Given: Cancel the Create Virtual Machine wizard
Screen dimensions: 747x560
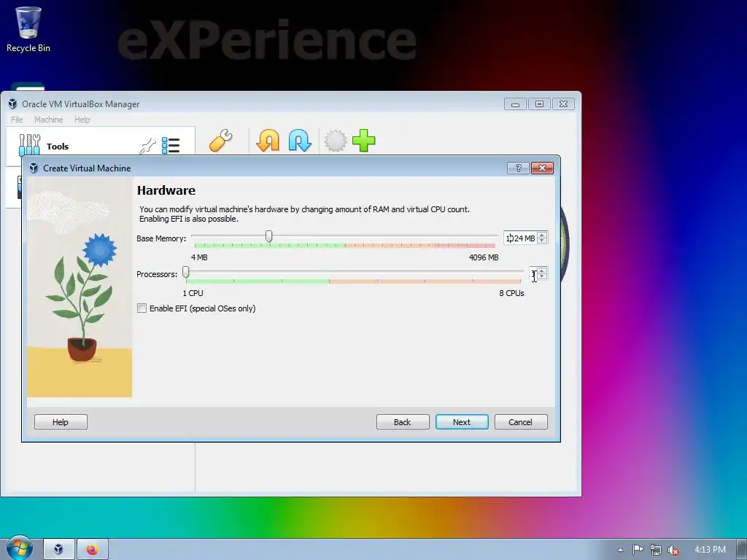Looking at the screenshot, I should coord(521,422).
